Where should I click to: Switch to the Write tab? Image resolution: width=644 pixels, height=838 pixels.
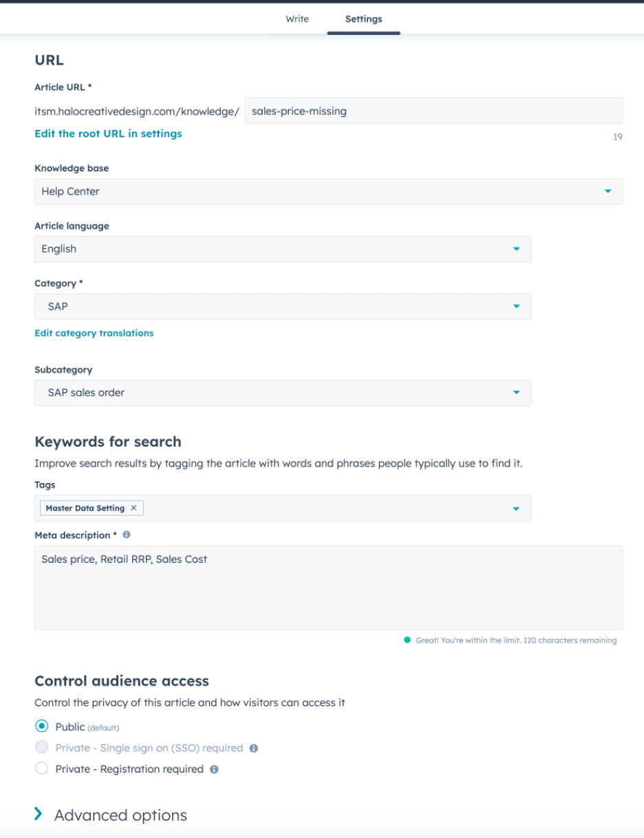(297, 19)
